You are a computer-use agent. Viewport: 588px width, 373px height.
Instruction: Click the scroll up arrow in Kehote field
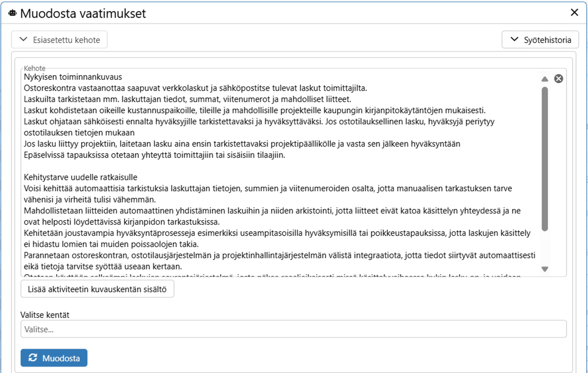(545, 79)
